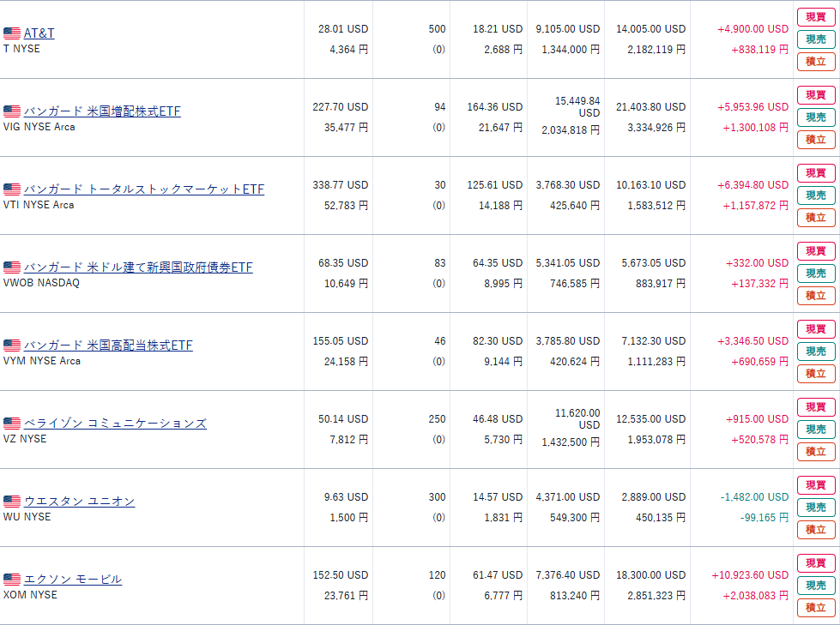
Task: Click the flag icon in the VWOB row
Action: point(11,267)
